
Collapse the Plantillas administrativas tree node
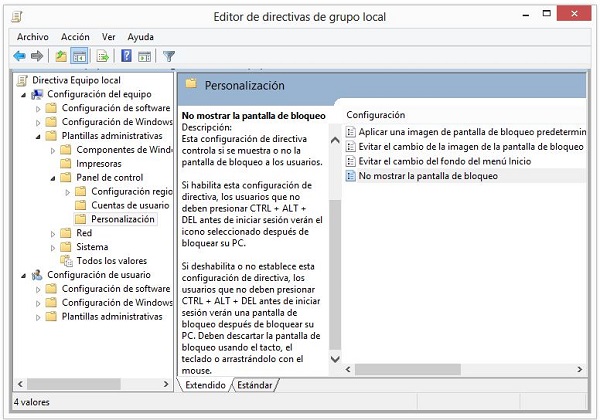pos(38,136)
